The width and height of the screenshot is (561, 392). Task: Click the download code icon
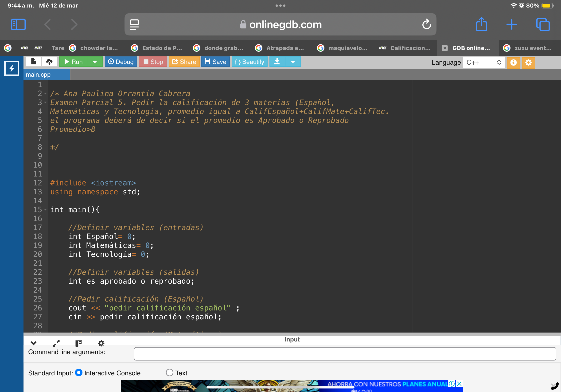[x=277, y=62]
